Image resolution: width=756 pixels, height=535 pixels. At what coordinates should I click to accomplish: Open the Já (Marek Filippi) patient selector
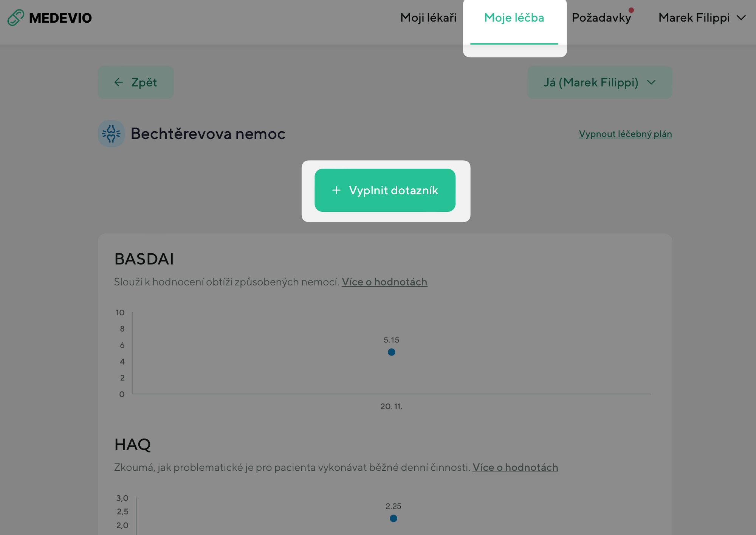599,82
